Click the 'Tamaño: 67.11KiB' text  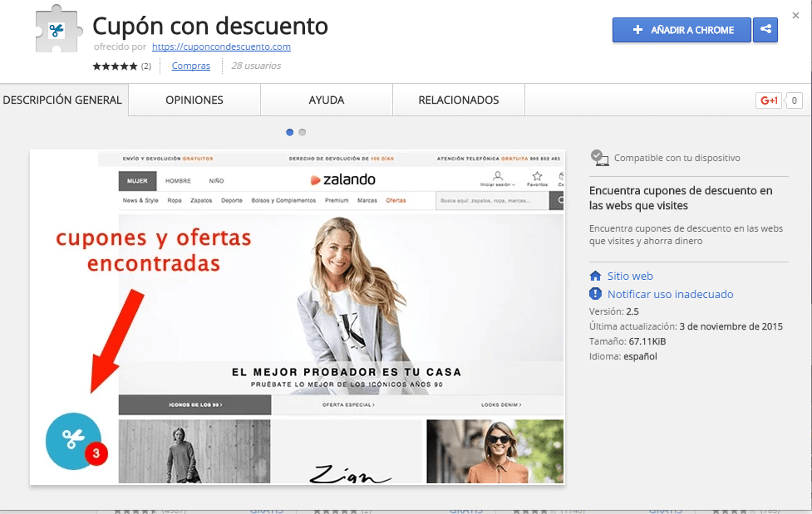(627, 341)
